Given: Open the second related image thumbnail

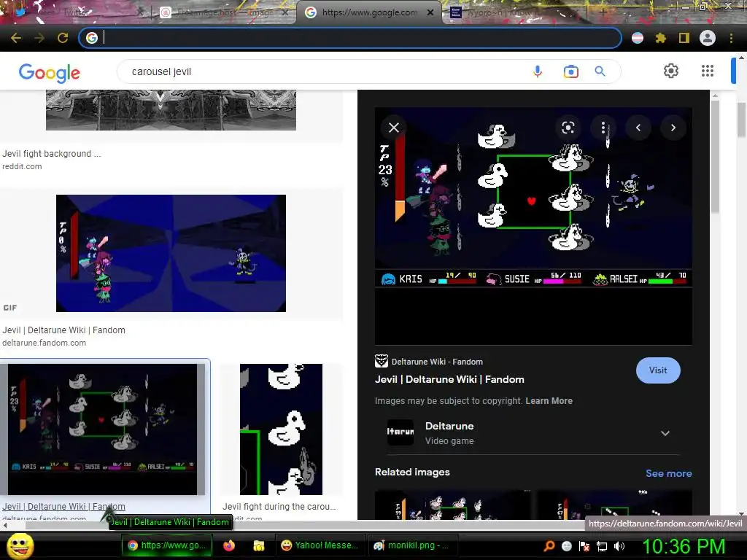Looking at the screenshot, I should [x=614, y=506].
